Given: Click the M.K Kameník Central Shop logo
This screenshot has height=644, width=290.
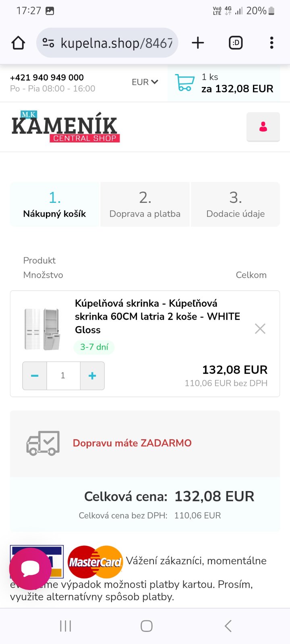Looking at the screenshot, I should (65, 127).
